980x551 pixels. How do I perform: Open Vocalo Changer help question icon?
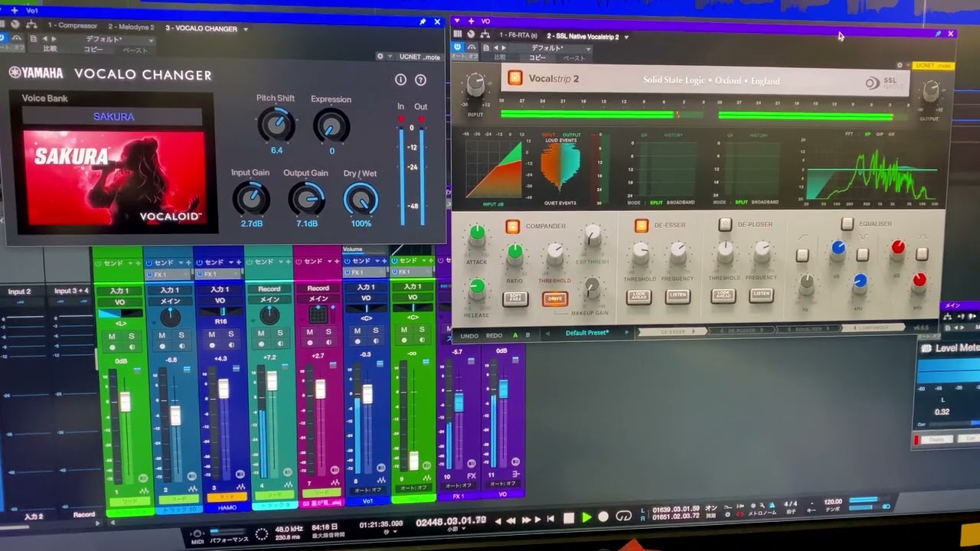coord(420,80)
